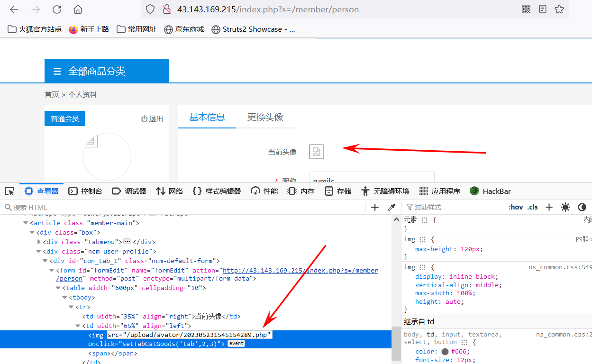
Task: Switch to the 更换头像 tab
Action: (x=265, y=117)
